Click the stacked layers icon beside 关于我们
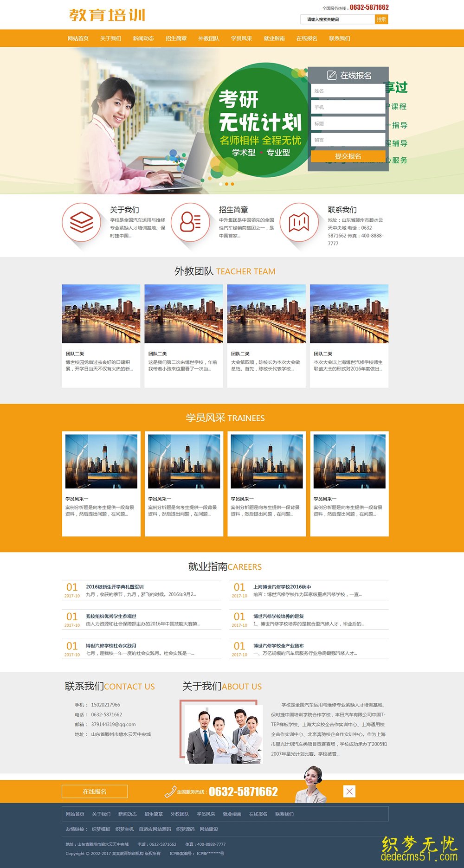Screen dimensions: 464x868 pyautogui.click(x=82, y=222)
